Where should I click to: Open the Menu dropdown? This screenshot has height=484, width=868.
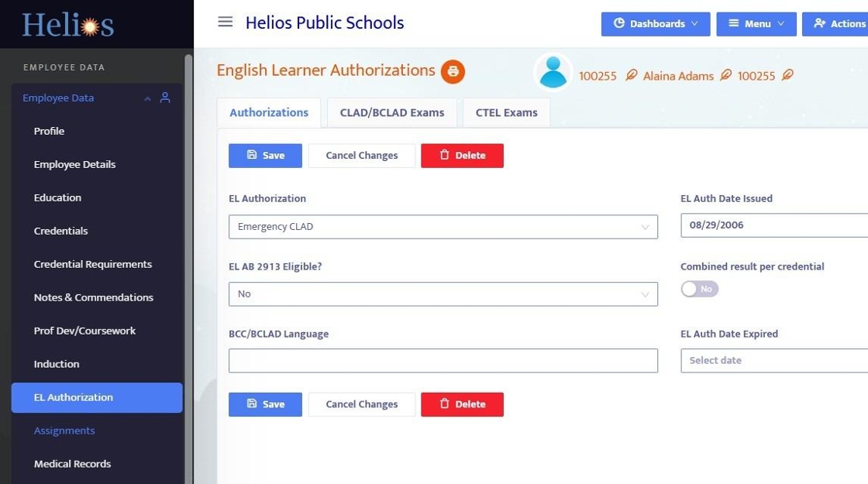point(756,24)
